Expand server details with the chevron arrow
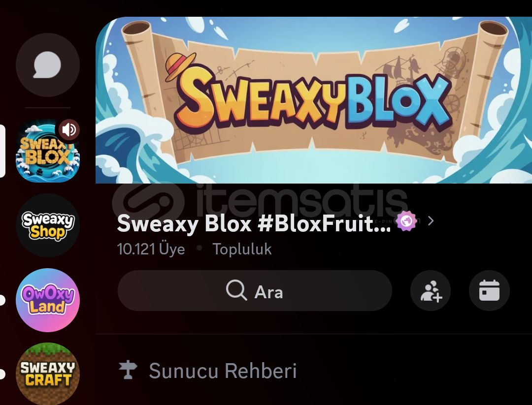 coord(431,221)
